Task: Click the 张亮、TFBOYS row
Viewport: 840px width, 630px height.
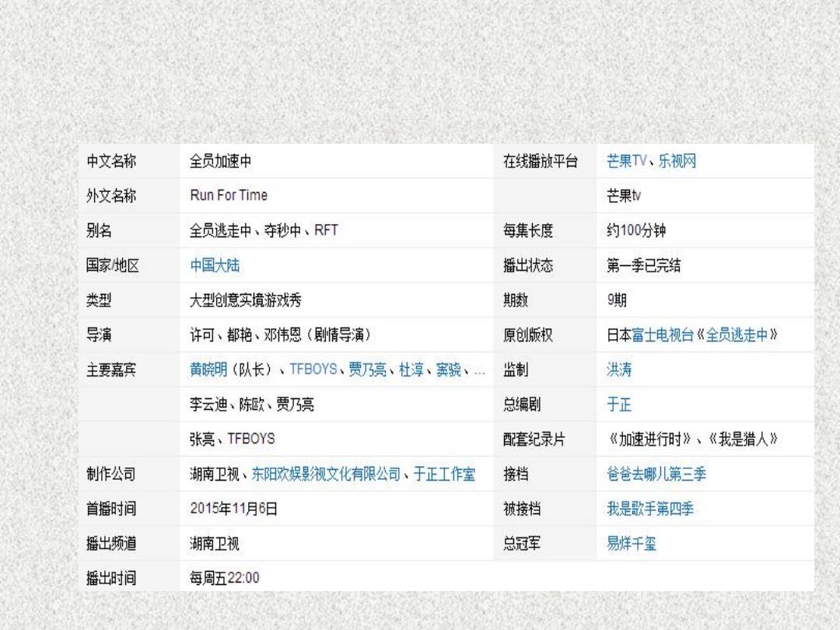Action: (x=233, y=439)
